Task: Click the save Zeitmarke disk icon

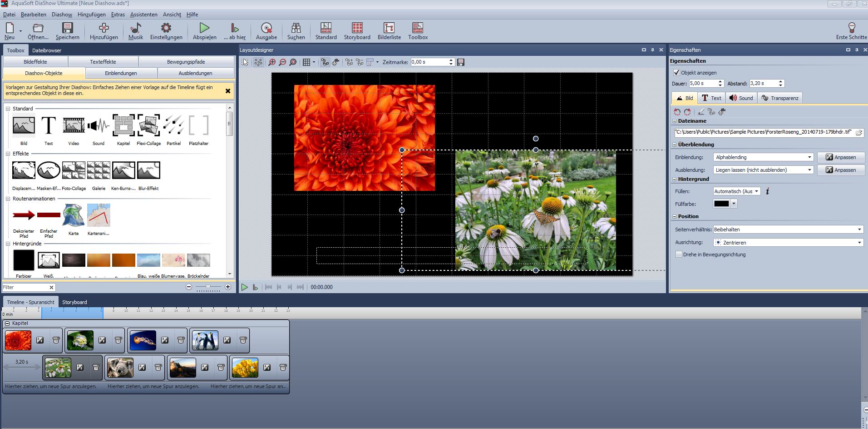Action: [x=461, y=62]
